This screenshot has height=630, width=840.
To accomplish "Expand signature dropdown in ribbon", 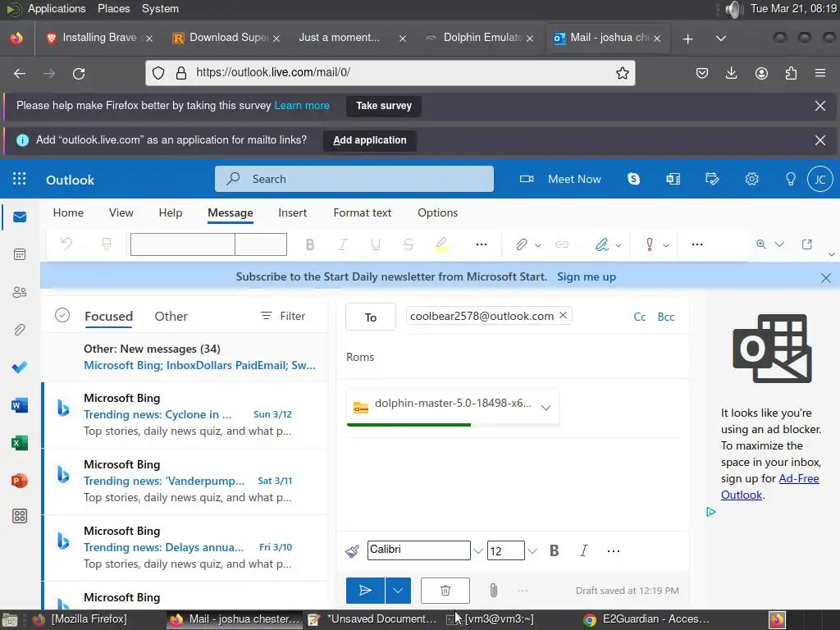I will pos(619,245).
